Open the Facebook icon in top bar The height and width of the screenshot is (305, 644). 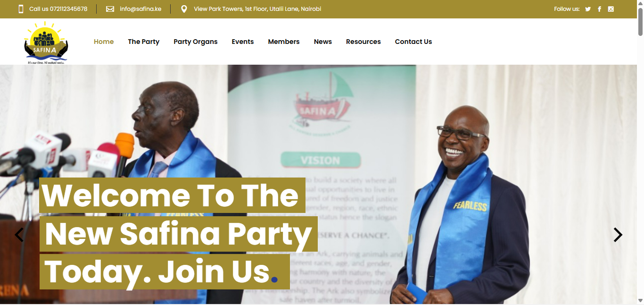pos(599,9)
